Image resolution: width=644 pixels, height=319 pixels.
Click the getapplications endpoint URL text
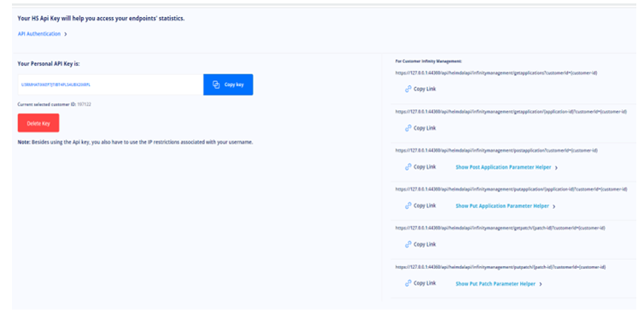pos(496,73)
